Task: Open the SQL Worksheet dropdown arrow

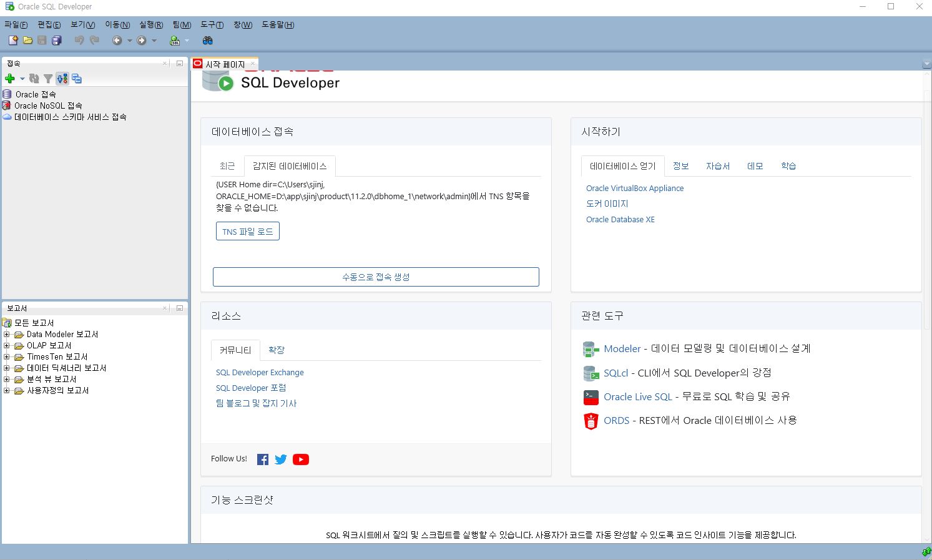Action: click(x=187, y=41)
